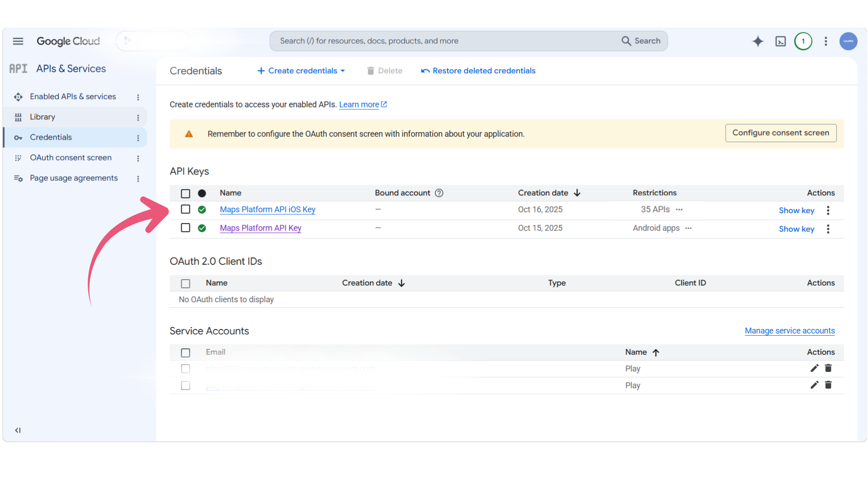Open more actions for Maps Platform API iOS Key
Image resolution: width=868 pixels, height=488 pixels.
coord(828,210)
